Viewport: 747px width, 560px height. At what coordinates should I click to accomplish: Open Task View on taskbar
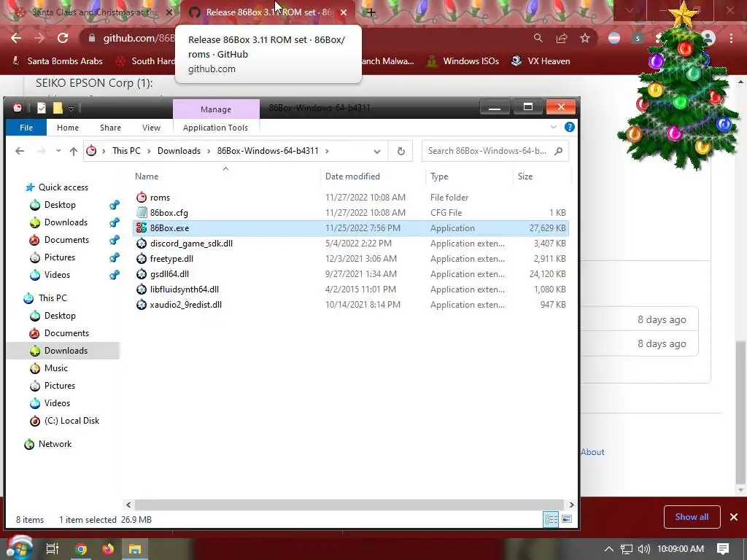pos(52,549)
